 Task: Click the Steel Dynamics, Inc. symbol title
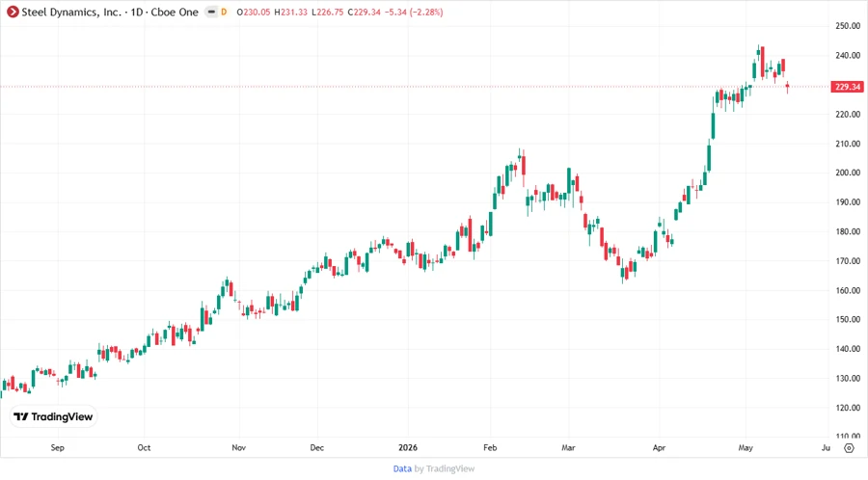click(x=70, y=13)
